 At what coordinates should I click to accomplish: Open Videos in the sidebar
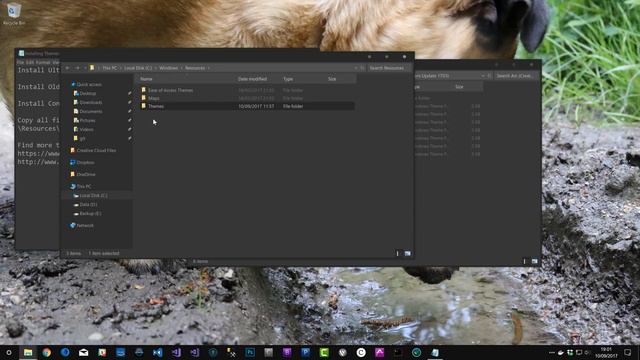(x=86, y=129)
